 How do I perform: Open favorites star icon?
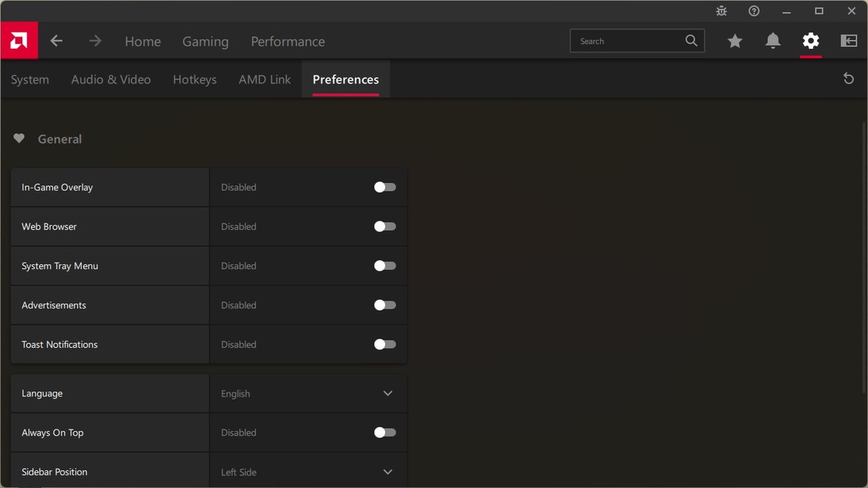pos(735,41)
